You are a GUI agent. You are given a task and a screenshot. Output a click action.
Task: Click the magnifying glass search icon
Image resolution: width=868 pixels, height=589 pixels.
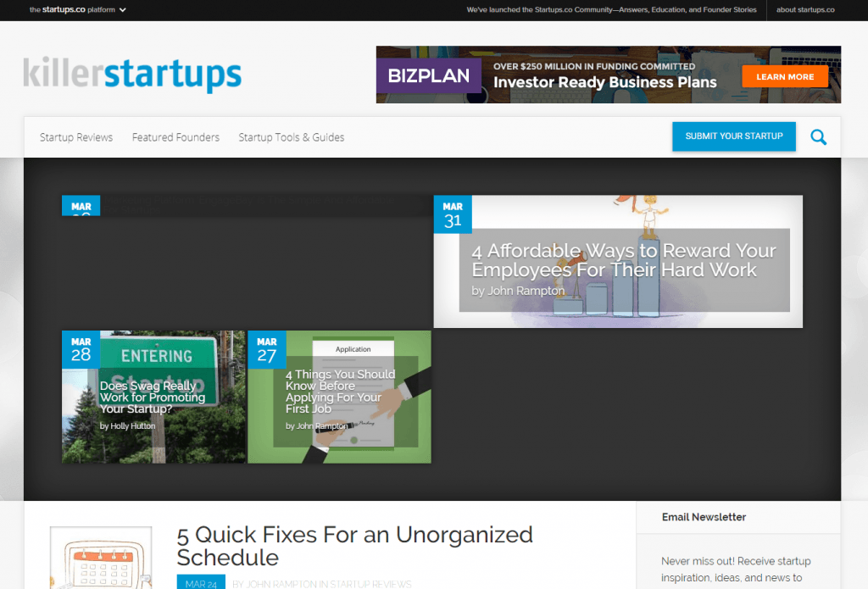coord(818,137)
